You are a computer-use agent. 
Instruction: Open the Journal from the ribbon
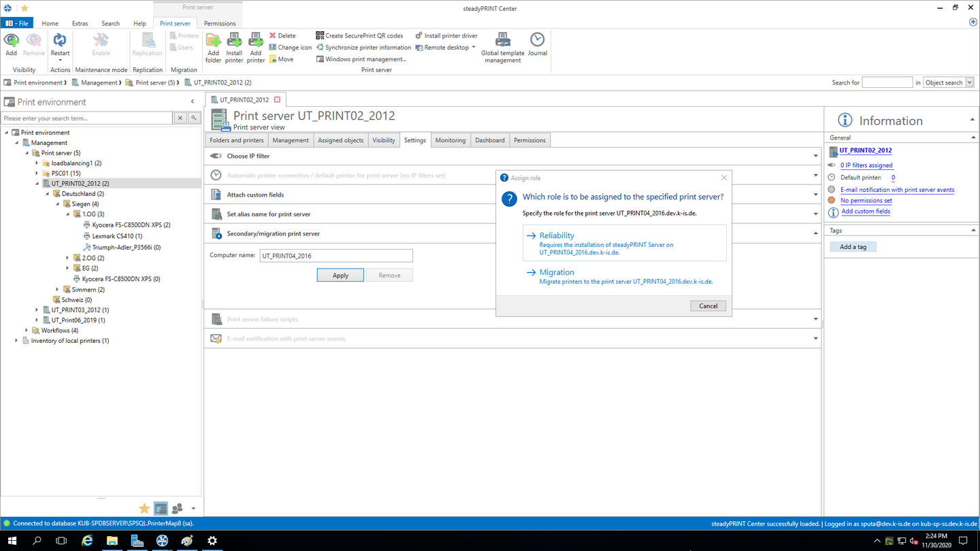point(537,44)
